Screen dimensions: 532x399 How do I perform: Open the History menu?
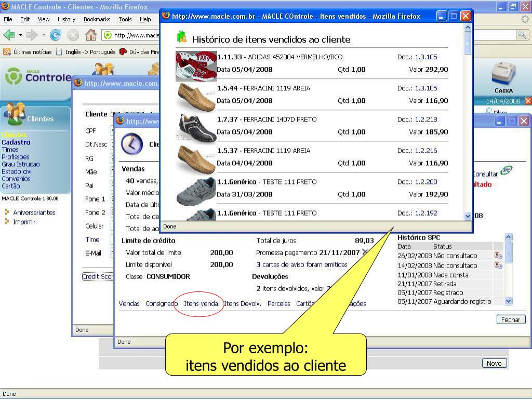[x=66, y=19]
